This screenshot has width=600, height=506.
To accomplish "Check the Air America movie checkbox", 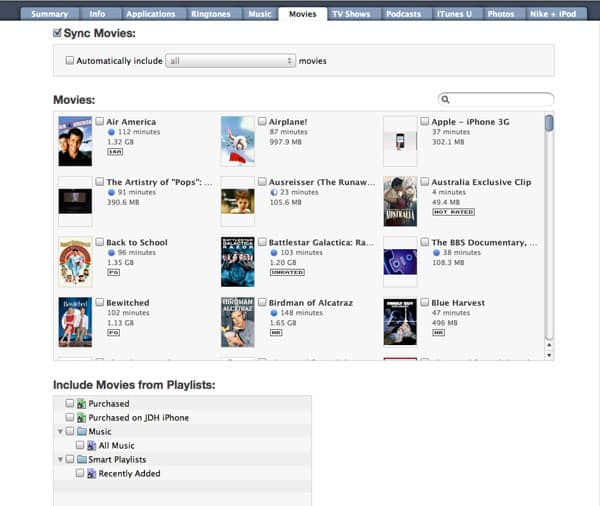I will click(x=99, y=121).
